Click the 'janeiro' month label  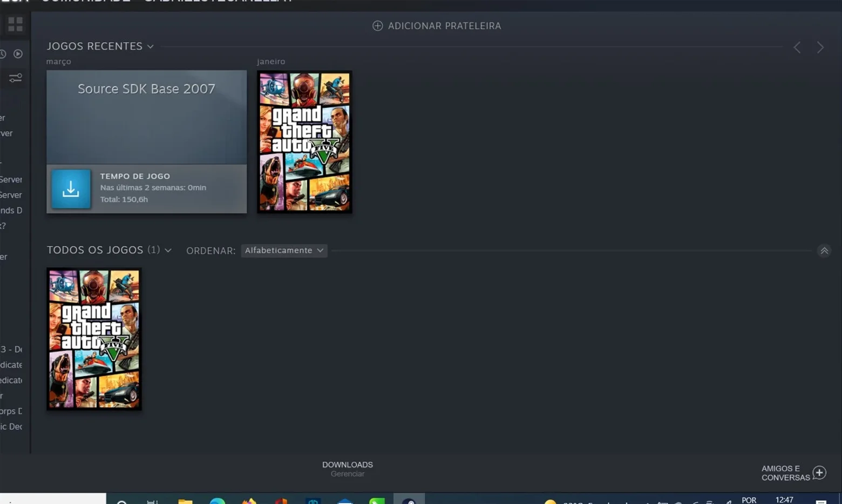271,62
